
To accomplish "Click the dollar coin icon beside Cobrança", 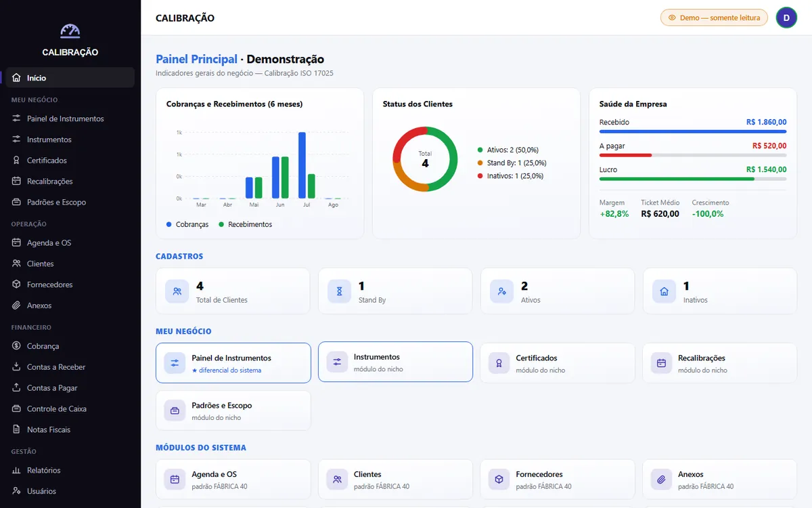I will coord(16,346).
